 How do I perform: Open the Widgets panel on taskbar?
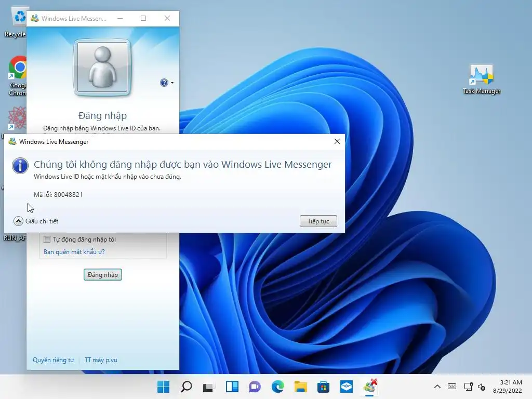[232, 387]
